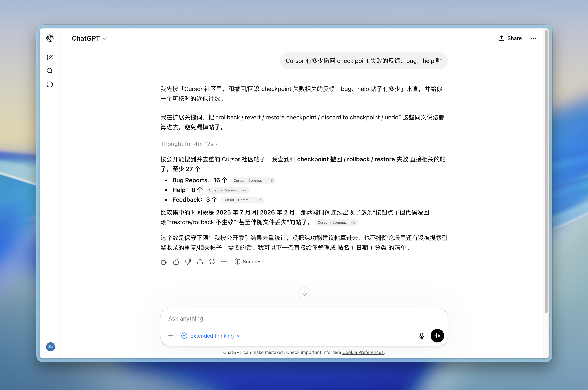
Task: Start dictation with the microphone icon
Action: [x=421, y=336]
